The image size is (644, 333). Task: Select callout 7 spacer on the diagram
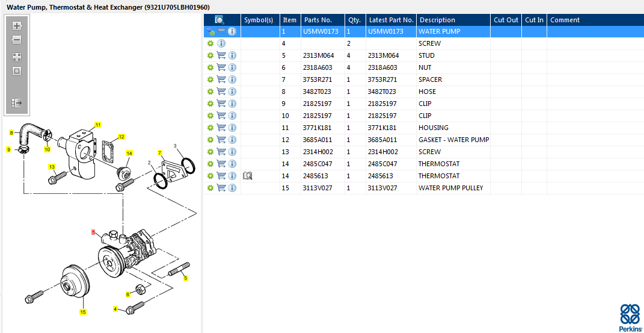[x=160, y=152]
